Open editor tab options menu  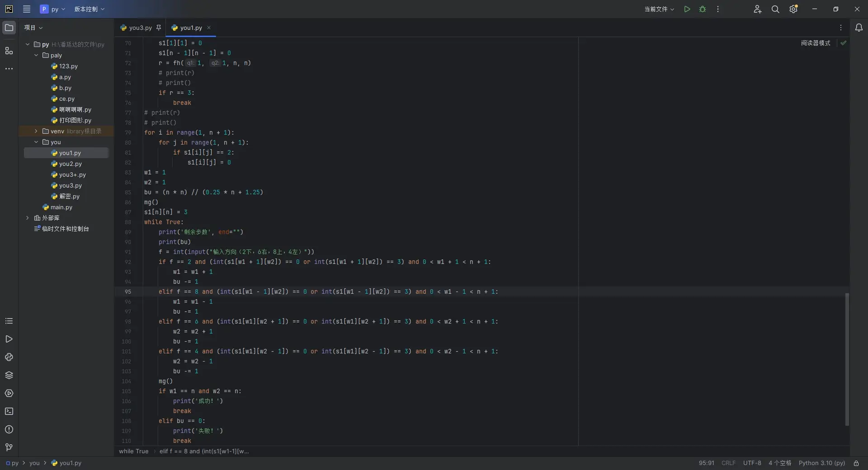[841, 28]
